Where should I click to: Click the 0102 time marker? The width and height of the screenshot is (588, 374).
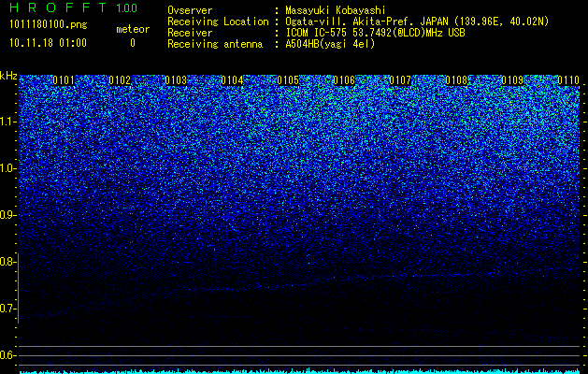(x=120, y=80)
